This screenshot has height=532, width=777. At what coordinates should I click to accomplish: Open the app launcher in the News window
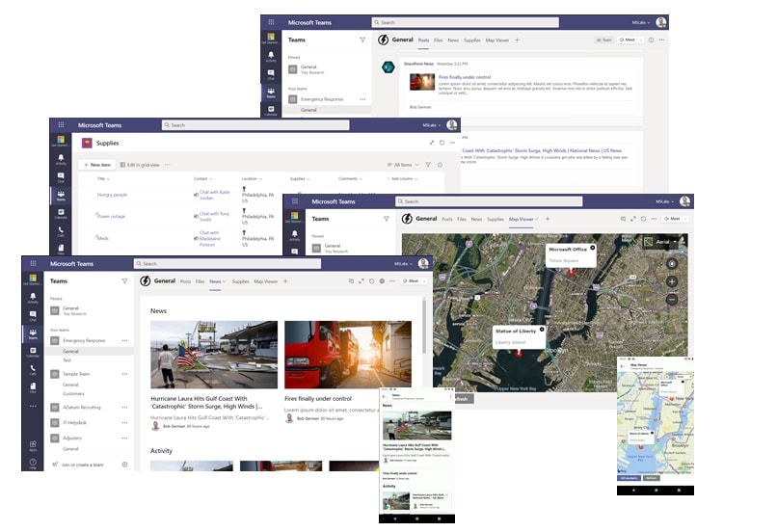coord(33,263)
